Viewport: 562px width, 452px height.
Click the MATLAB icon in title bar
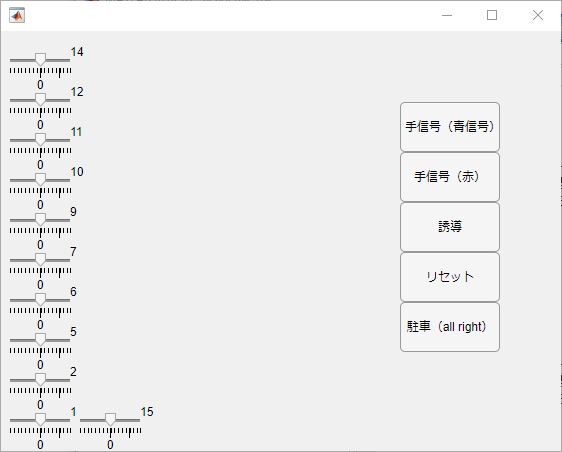pos(17,15)
